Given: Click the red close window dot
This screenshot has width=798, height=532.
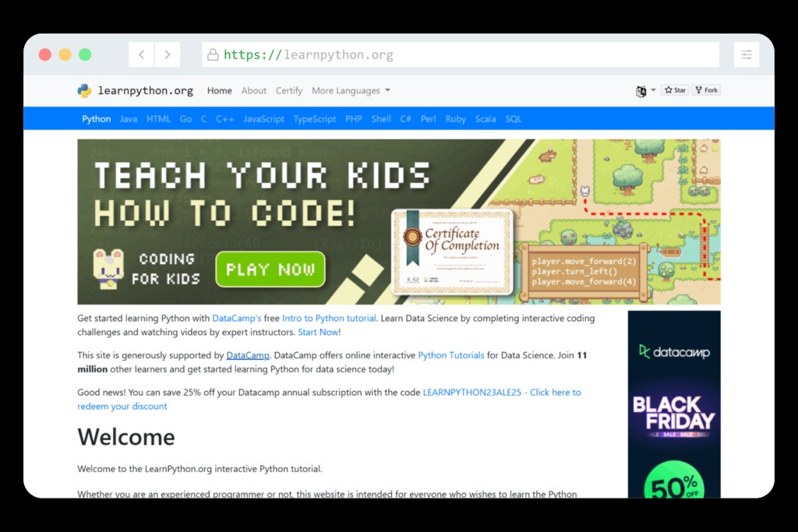Looking at the screenshot, I should (45, 55).
